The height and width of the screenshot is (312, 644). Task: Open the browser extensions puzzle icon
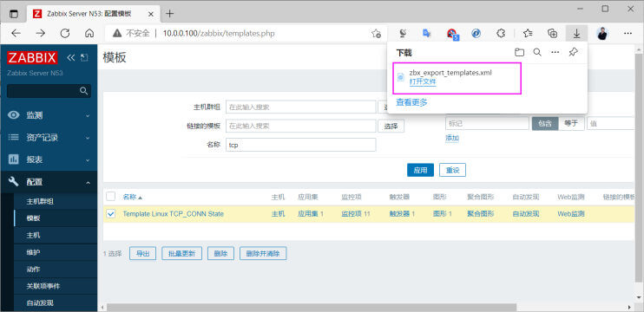501,34
